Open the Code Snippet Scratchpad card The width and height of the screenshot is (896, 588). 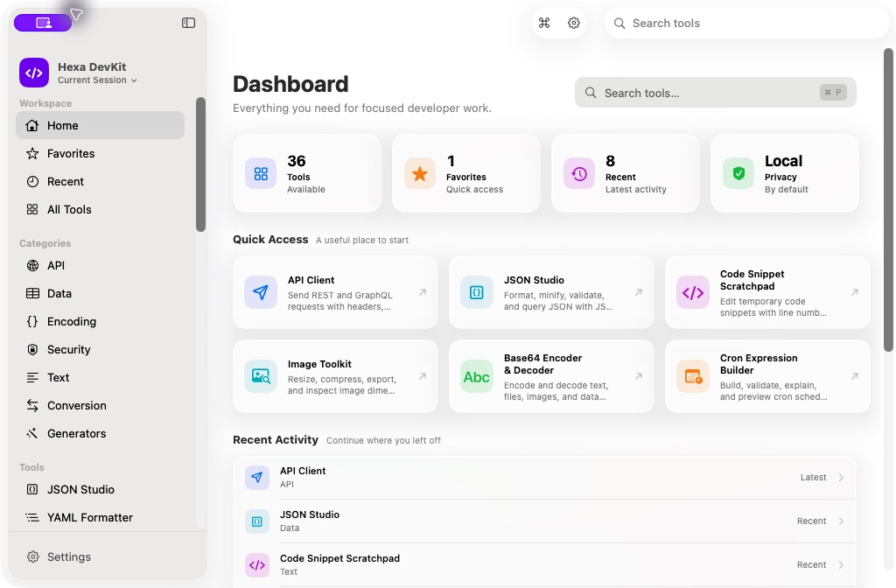[x=767, y=292]
